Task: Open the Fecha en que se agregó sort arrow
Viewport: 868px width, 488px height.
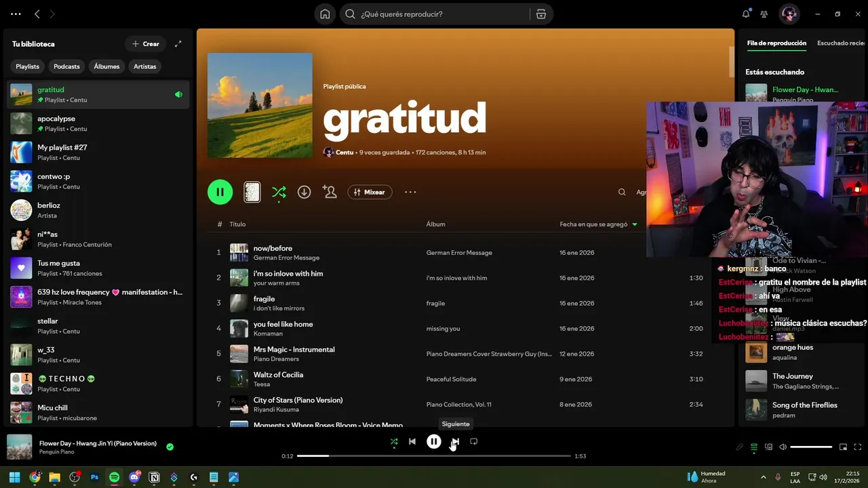Action: point(635,224)
